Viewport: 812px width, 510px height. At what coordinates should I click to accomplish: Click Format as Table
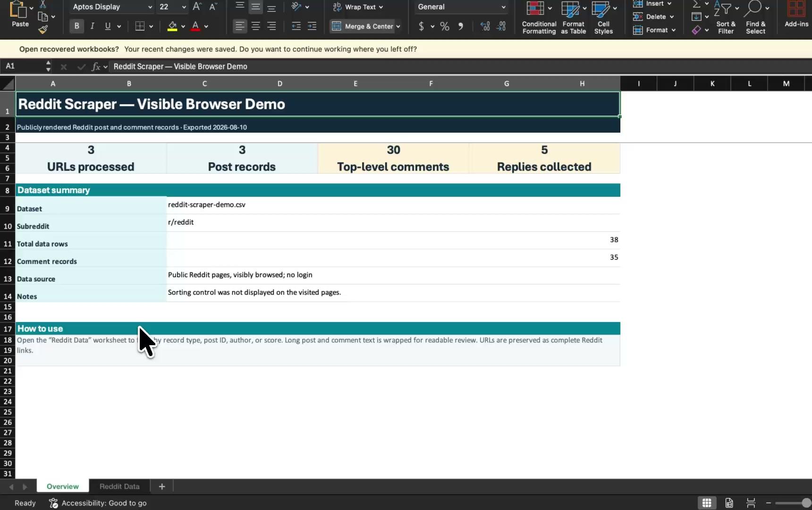[574, 17]
